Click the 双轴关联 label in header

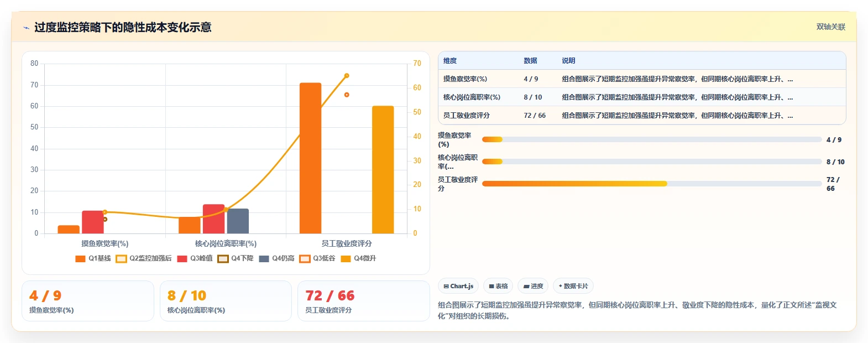click(831, 27)
